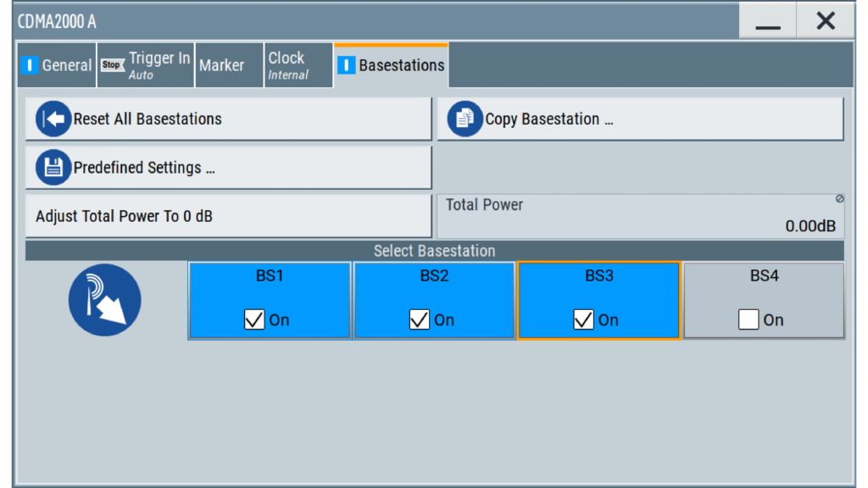Click the Copy Basestation documents icon
868x488 pixels.
coord(464,119)
